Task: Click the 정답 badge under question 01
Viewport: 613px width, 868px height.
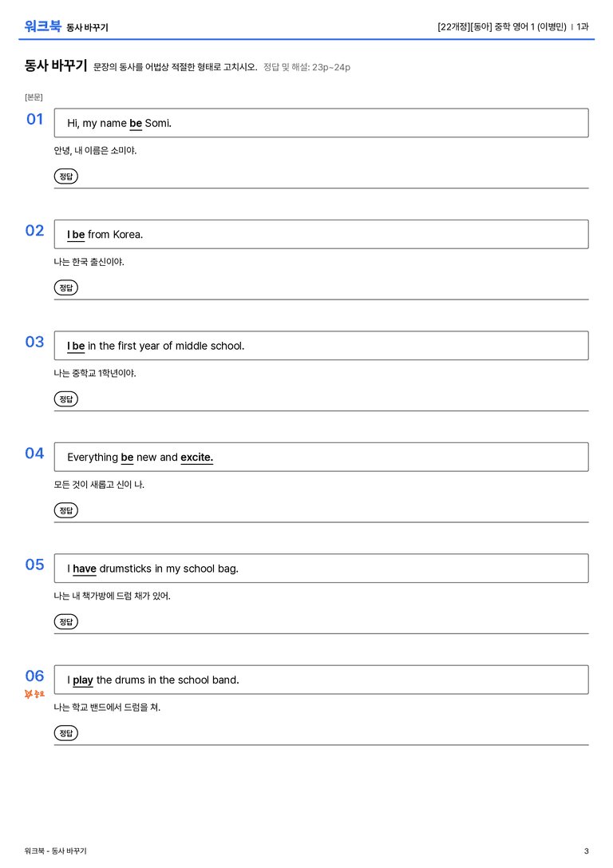Action: click(65, 176)
